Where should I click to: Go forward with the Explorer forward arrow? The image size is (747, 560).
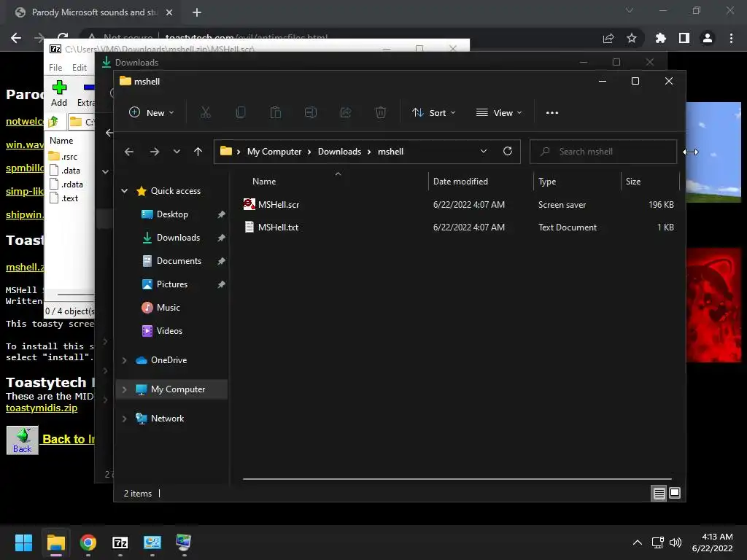(x=155, y=152)
